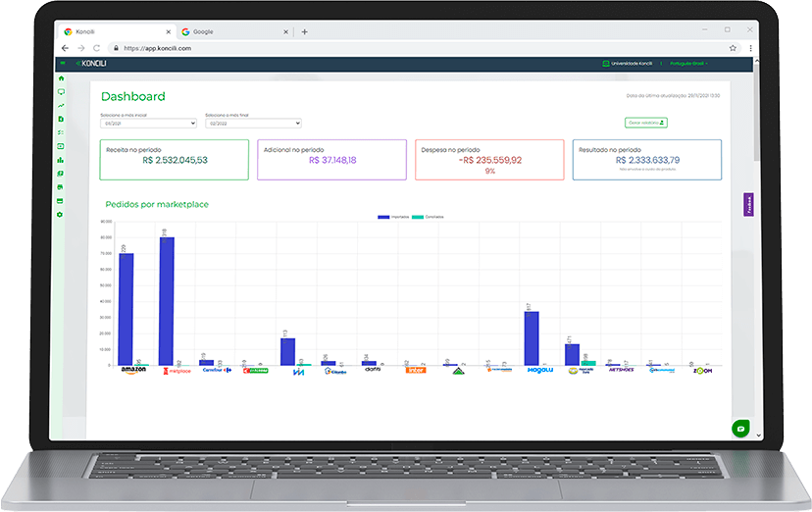This screenshot has height=512, width=812.
Task: Click the Magalu blue bar
Action: pos(532,338)
